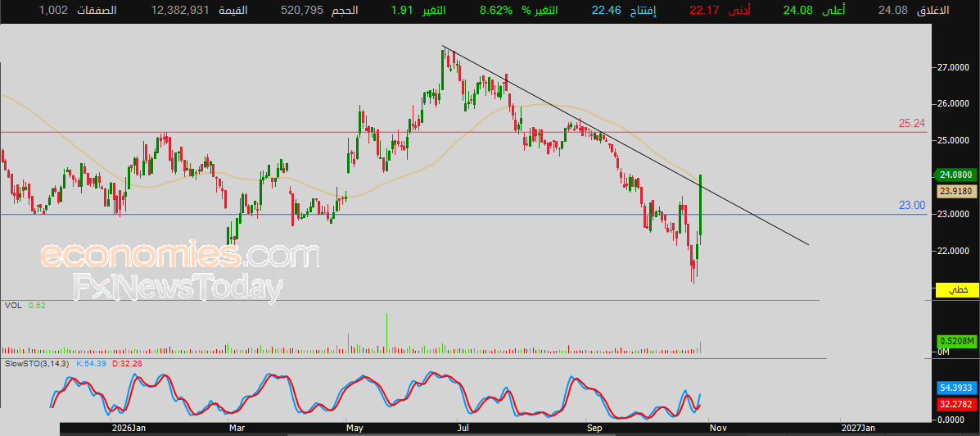The width and height of the screenshot is (980, 436).
Task: Click the economies.com watermark logo
Action: coord(180,255)
